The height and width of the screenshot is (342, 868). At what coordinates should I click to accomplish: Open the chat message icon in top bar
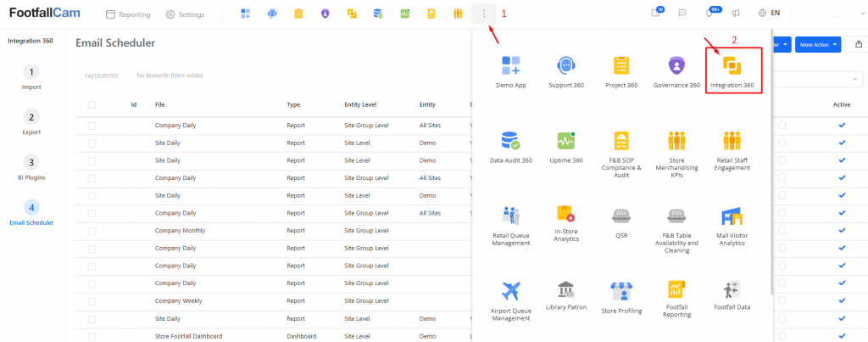point(682,14)
